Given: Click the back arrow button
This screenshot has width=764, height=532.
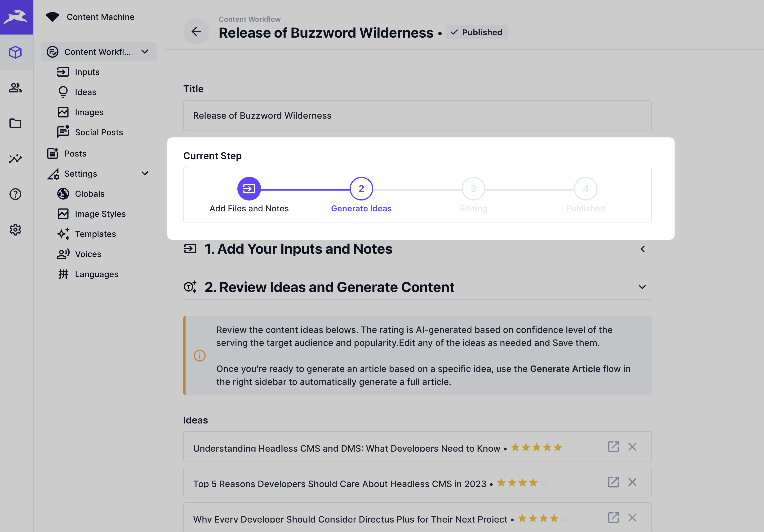Looking at the screenshot, I should click(x=196, y=32).
